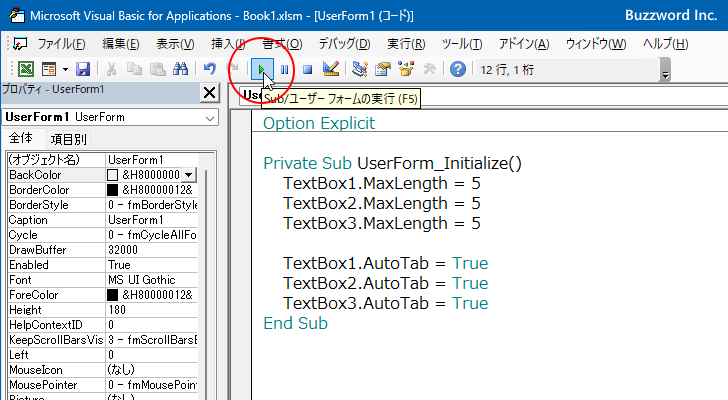
Task: Click the View Microsoft Excel icon
Action: (x=26, y=69)
